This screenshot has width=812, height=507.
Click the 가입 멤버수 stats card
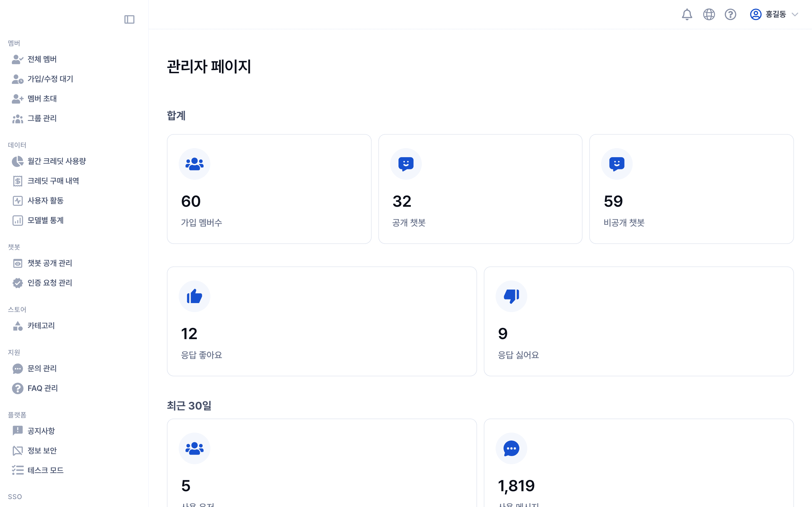point(269,188)
